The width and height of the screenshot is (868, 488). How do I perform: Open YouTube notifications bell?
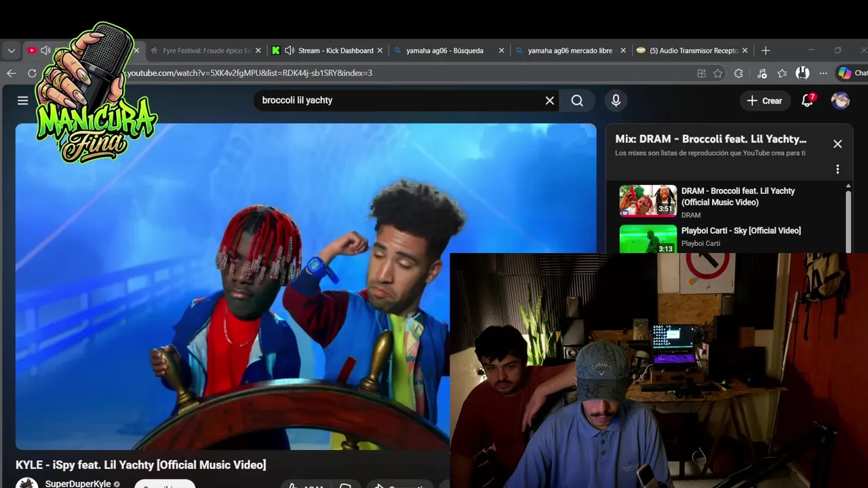pyautogui.click(x=807, y=100)
